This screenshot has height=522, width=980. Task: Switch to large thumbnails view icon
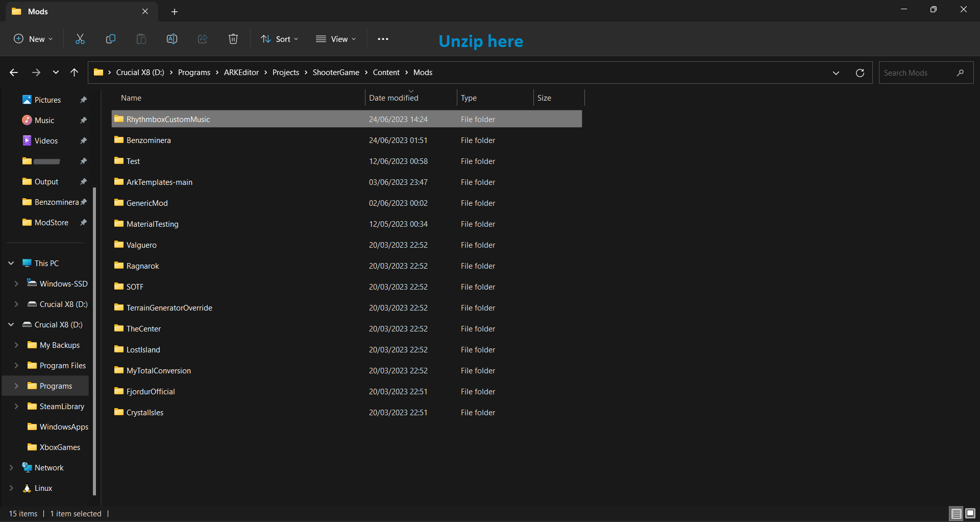point(970,513)
